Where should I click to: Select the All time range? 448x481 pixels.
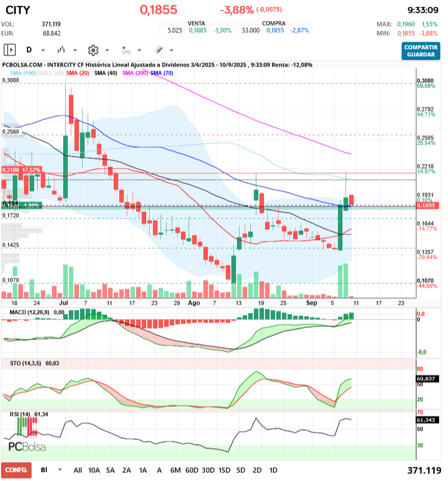click(x=78, y=470)
